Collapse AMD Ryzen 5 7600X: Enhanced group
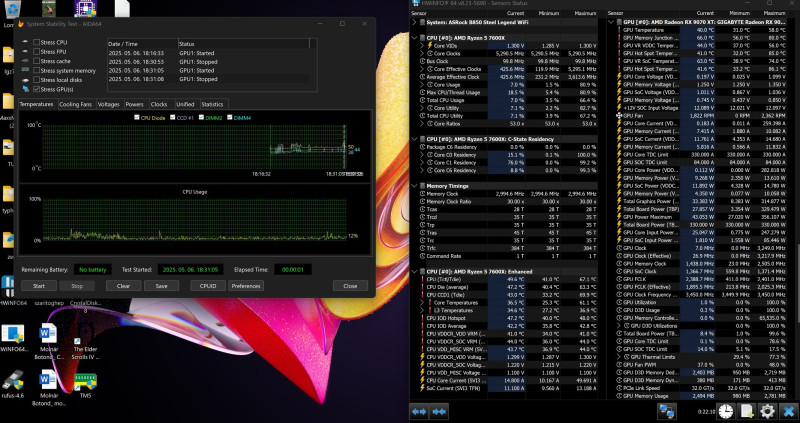Screen dimensions: 800x423 [x=414, y=271]
